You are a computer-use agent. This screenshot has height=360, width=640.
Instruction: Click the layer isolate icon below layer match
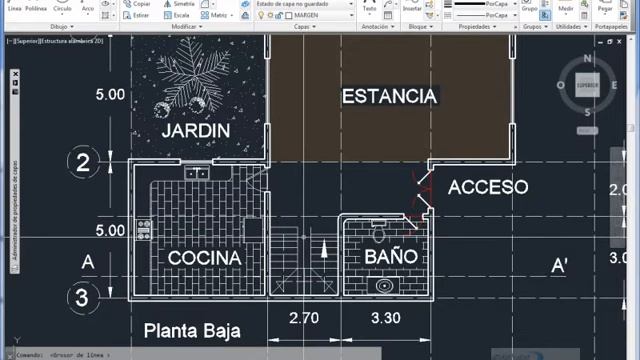[245, 16]
